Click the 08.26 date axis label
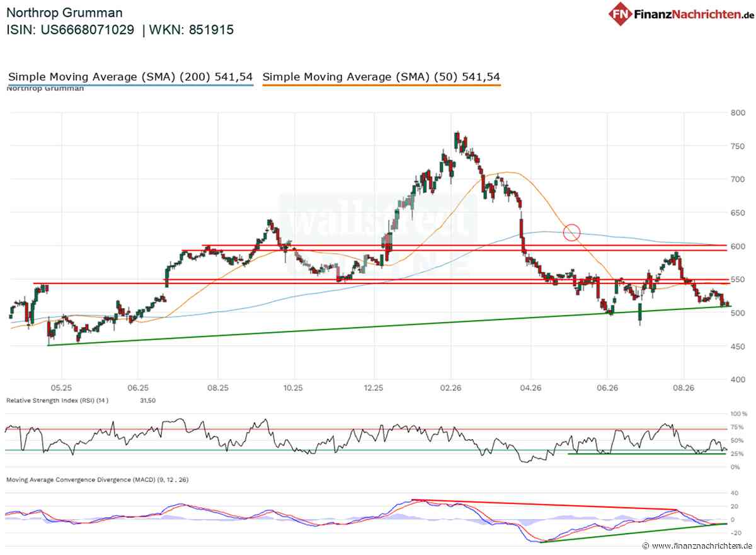The height and width of the screenshot is (555, 756). tap(684, 389)
